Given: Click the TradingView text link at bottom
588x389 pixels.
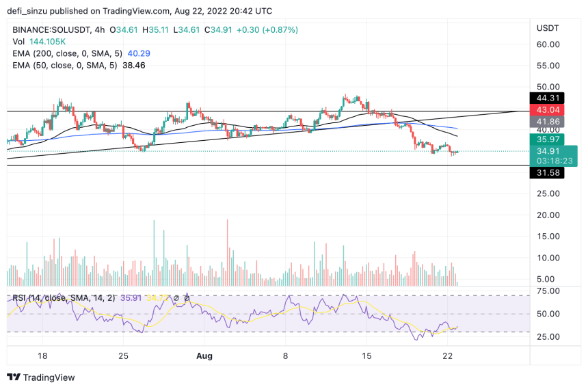Looking at the screenshot, I should tap(49, 377).
